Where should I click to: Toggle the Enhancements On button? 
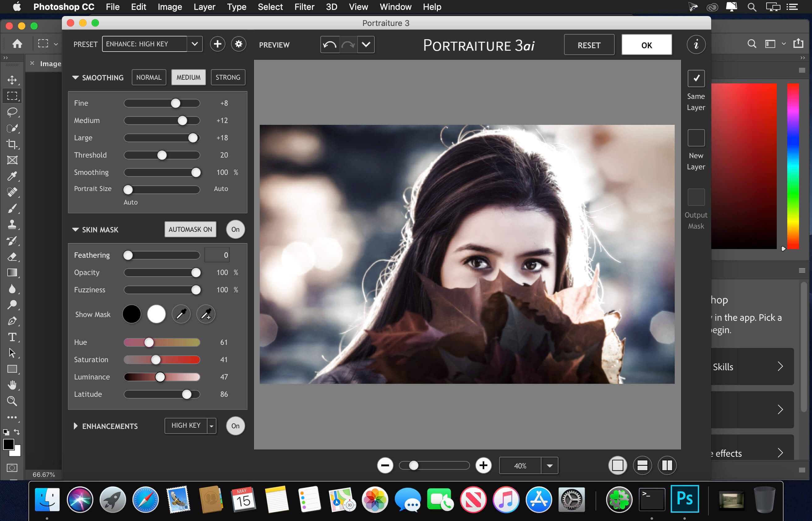tap(234, 426)
